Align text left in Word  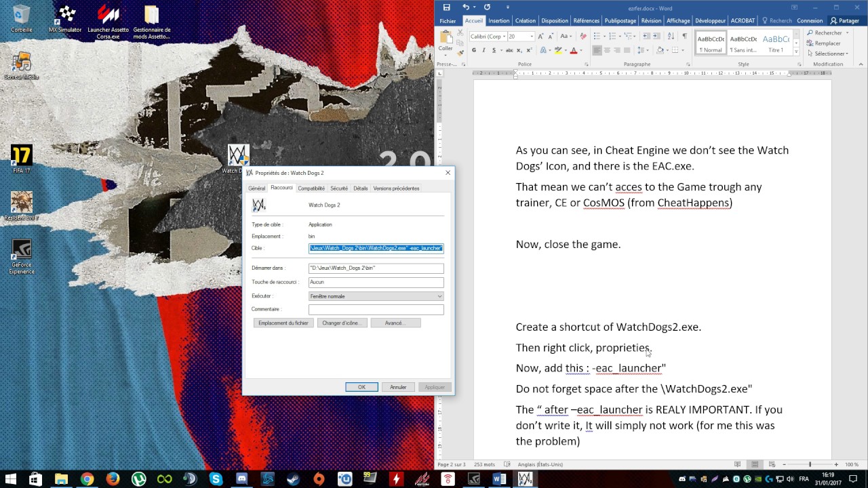pyautogui.click(x=597, y=50)
